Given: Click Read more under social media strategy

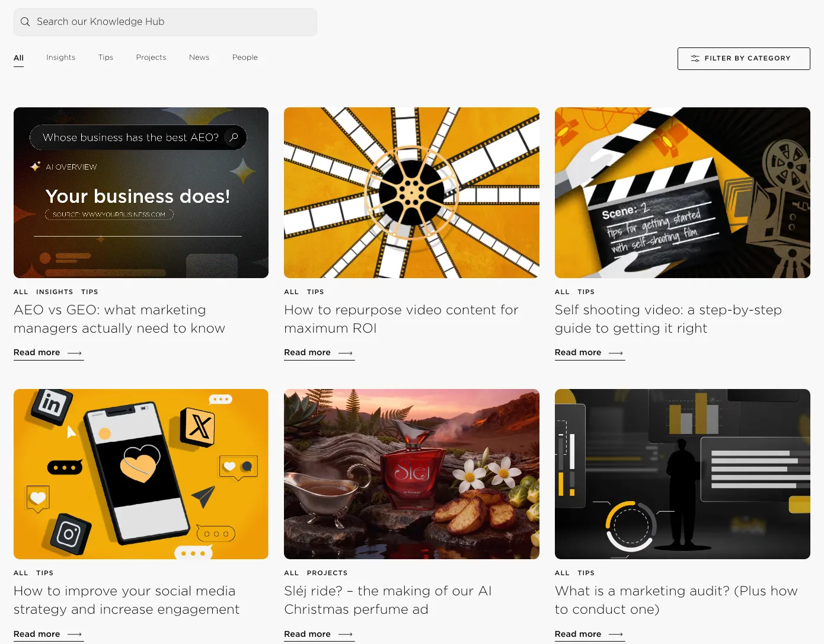Looking at the screenshot, I should point(48,635).
